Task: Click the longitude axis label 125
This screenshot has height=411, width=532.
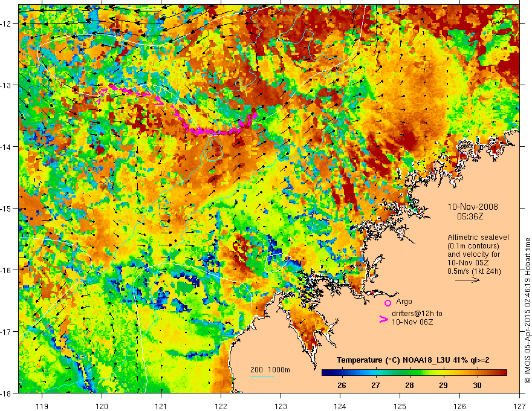Action: tap(400, 406)
